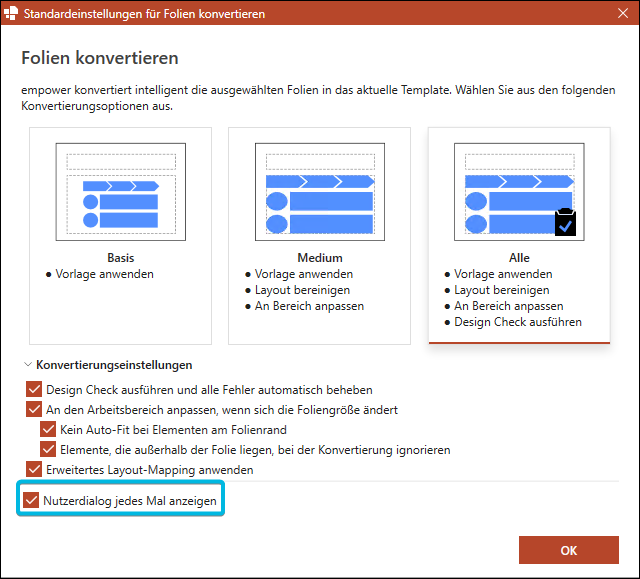This screenshot has height=579, width=640.
Task: Click 'Design Check ausführen' bullet under Alle
Action: pos(518,322)
